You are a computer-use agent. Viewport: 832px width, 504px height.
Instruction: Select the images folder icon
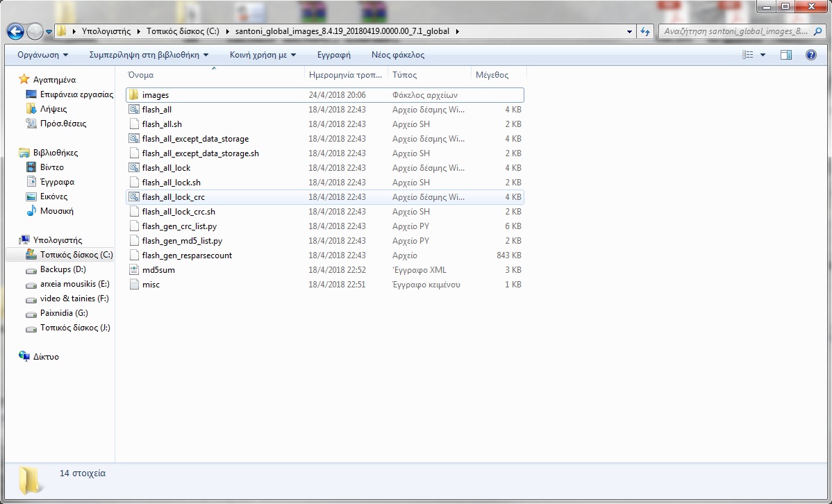134,95
